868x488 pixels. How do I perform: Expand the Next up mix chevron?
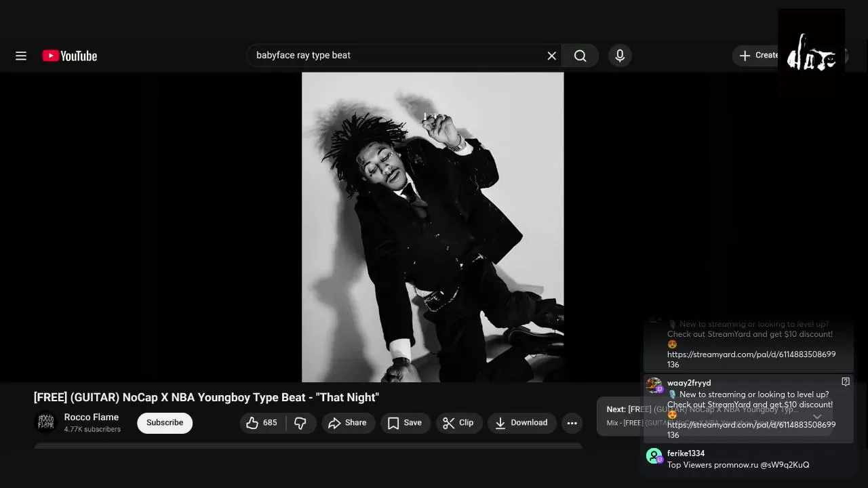pos(817,417)
